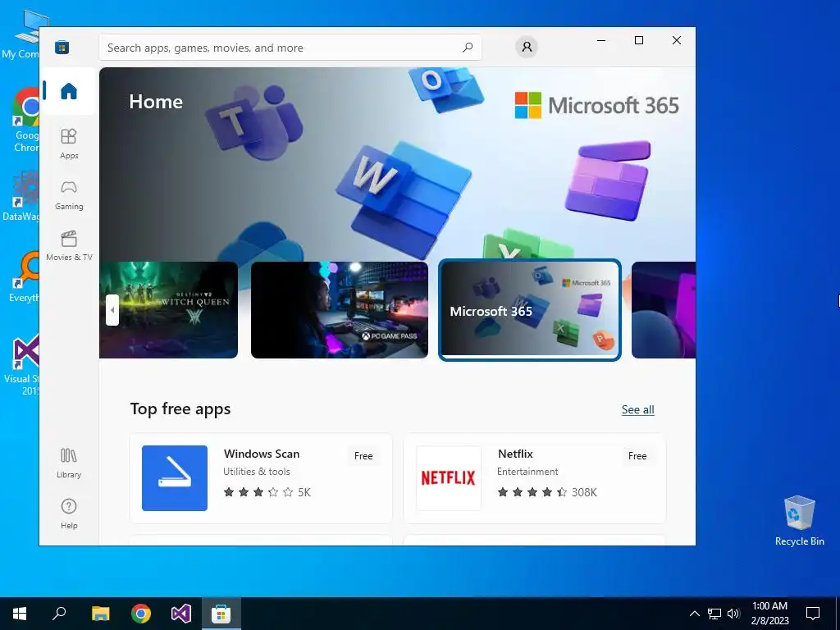Open File Explorer from the taskbar

[100, 614]
